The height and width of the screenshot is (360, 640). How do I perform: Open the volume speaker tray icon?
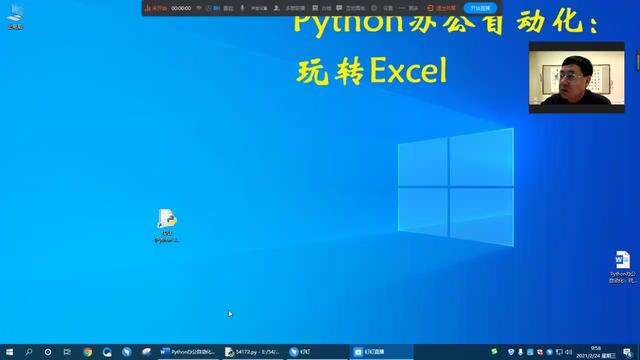(569, 352)
